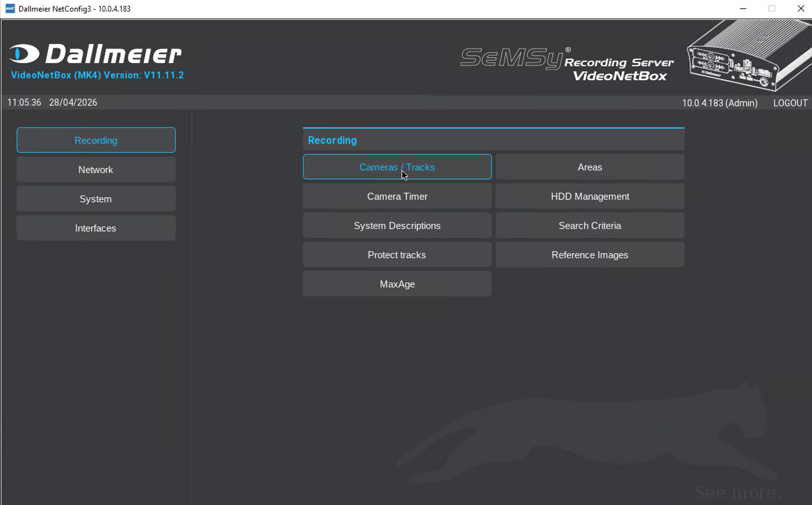
Task: Click the VideoNetBox (MK4) version text
Action: click(97, 75)
